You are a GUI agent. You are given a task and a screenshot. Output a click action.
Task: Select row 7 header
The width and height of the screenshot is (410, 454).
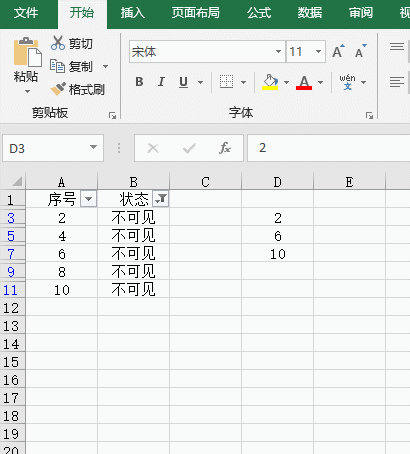12,254
